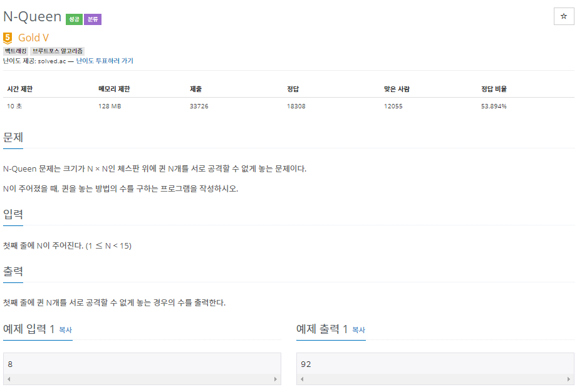Click the star favorite icon button
This screenshot has width=582, height=392.
(563, 16)
